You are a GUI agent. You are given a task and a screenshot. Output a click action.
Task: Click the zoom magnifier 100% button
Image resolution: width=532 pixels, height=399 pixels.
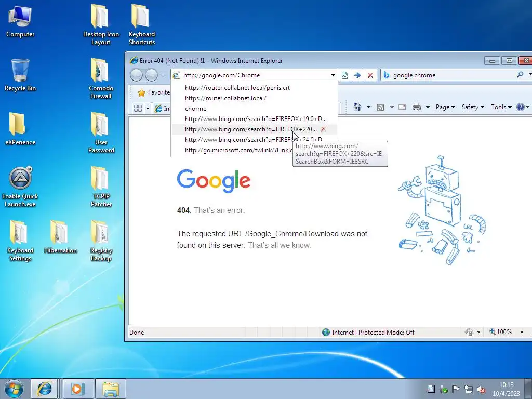click(x=500, y=332)
